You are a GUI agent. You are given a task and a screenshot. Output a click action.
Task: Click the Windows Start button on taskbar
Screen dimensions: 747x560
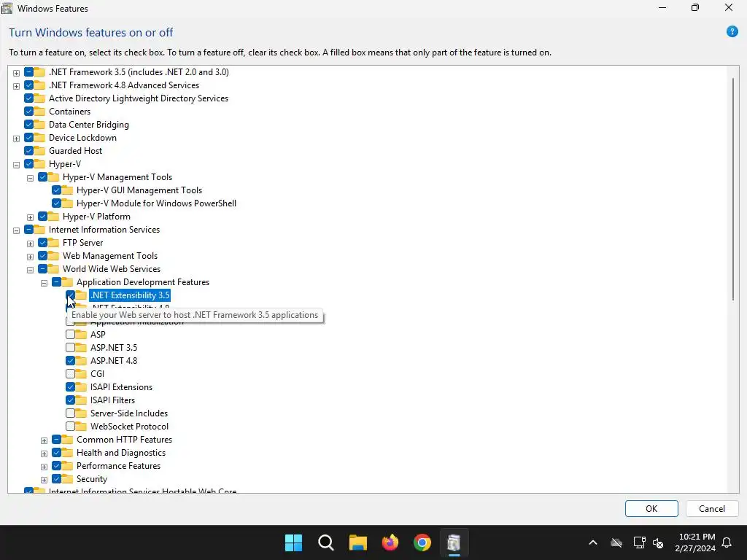[293, 542]
